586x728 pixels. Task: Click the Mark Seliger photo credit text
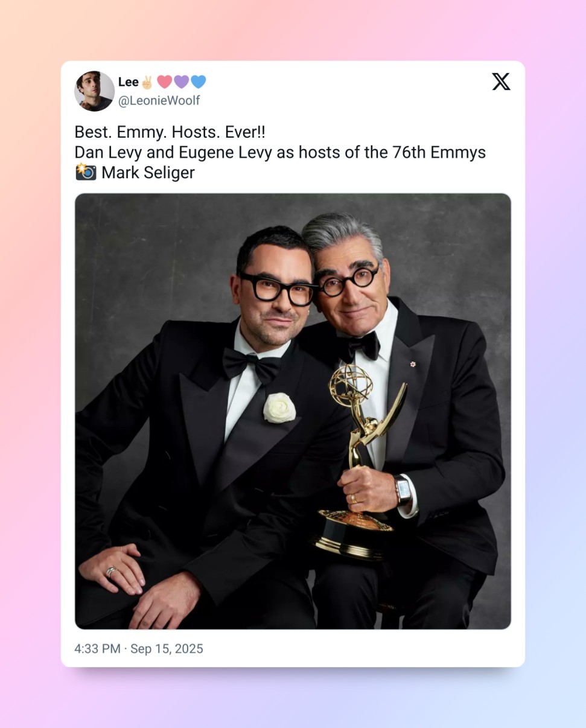pyautogui.click(x=148, y=173)
